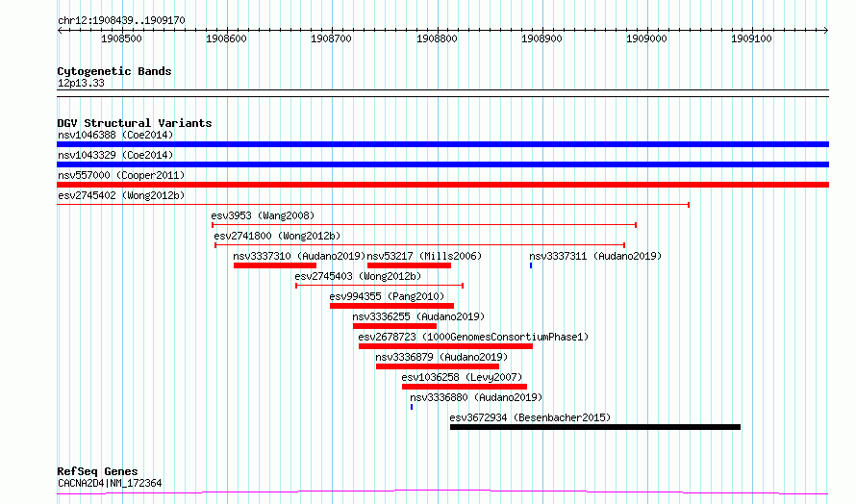The image size is (856, 504).
Task: Click the 1909100 ruler position
Action: pyautogui.click(x=752, y=38)
